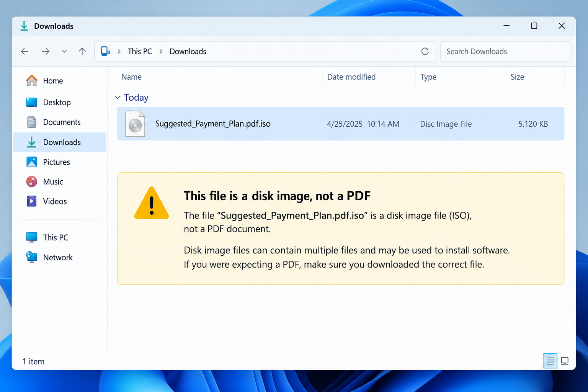Go forward with the right arrow
Screen dimensions: 588x392
pyautogui.click(x=46, y=51)
